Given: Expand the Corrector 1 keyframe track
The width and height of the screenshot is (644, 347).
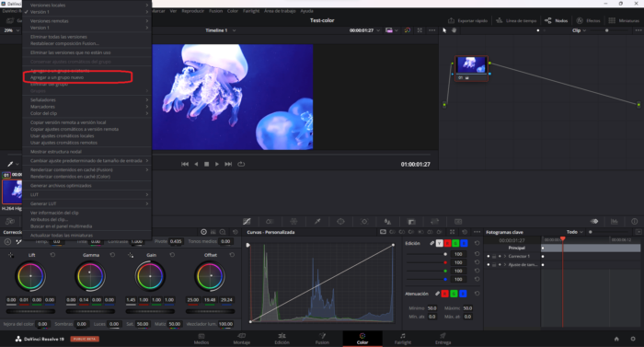Looking at the screenshot, I should 505,256.
